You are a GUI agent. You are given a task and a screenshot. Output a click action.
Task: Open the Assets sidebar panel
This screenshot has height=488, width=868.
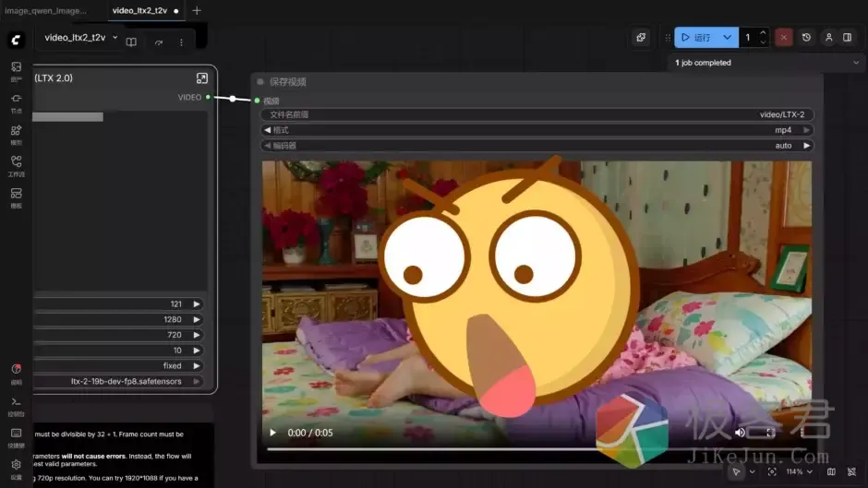click(16, 70)
